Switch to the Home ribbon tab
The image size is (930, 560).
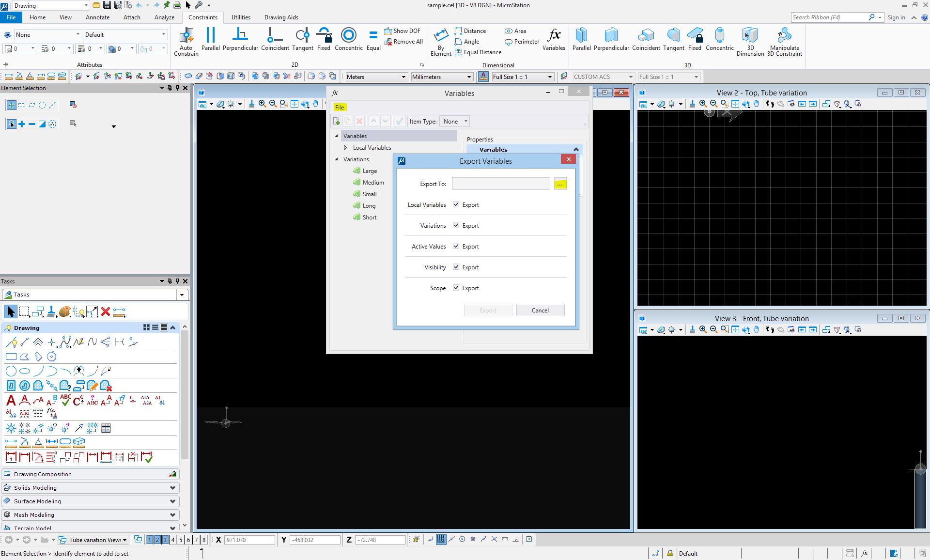pos(37,17)
